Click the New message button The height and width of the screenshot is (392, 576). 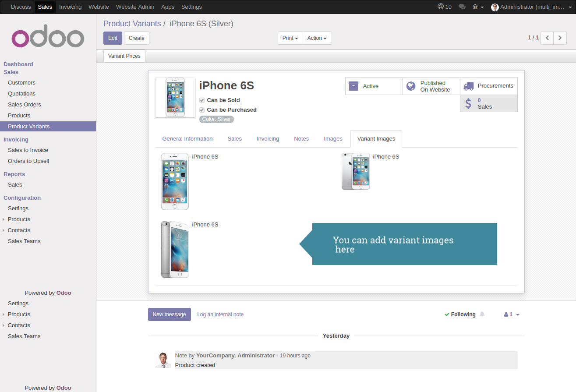click(x=170, y=314)
